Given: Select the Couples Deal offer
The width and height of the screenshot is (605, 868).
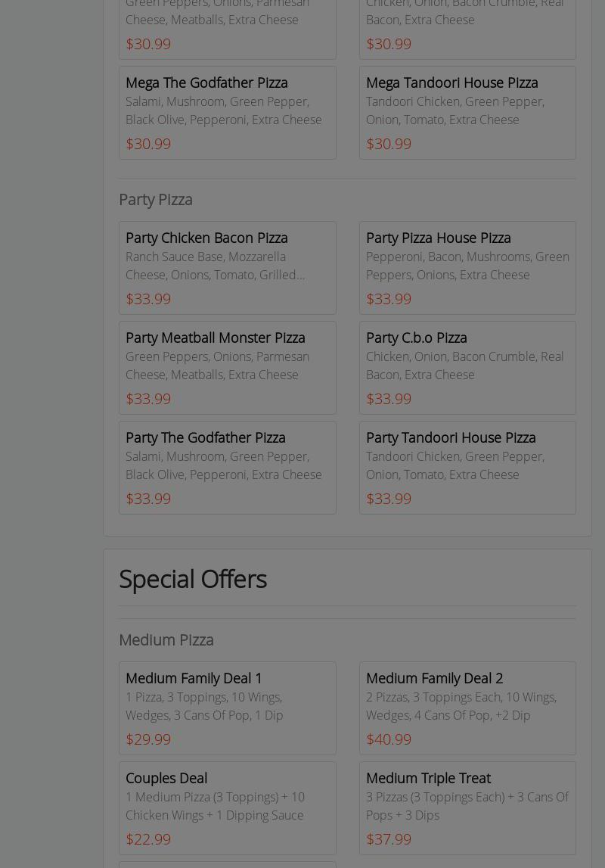Looking at the screenshot, I should [166, 778].
